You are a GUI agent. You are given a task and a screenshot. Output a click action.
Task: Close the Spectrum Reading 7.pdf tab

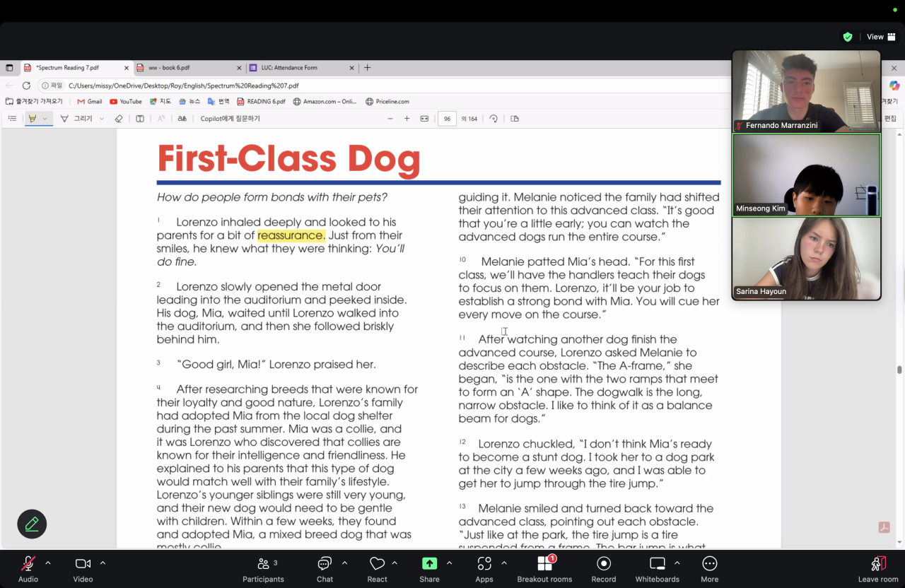127,68
